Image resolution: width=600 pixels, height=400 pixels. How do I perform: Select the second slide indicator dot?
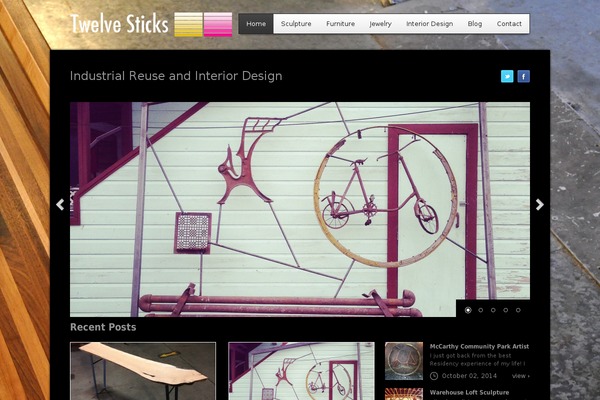(481, 310)
